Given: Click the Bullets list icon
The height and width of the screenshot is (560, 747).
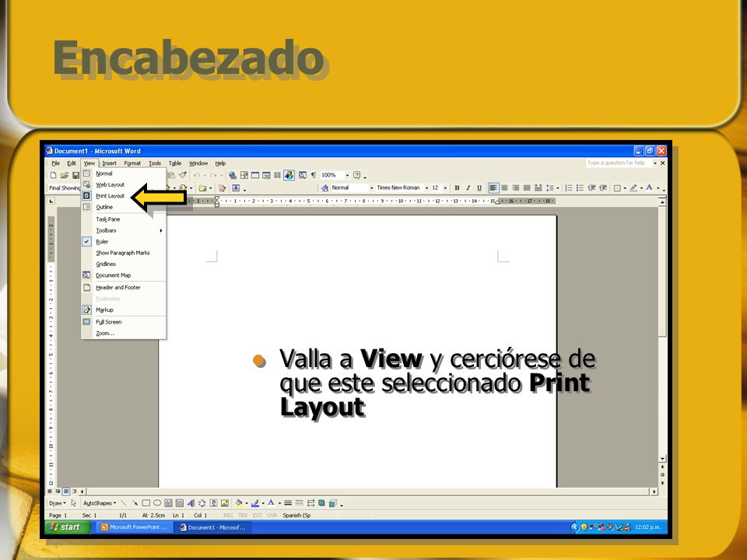Looking at the screenshot, I should (x=580, y=188).
